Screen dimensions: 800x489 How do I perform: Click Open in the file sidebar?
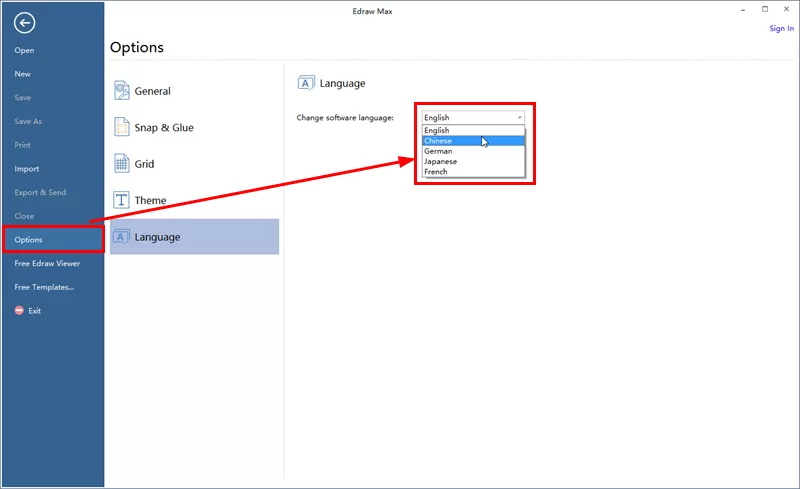tap(24, 50)
